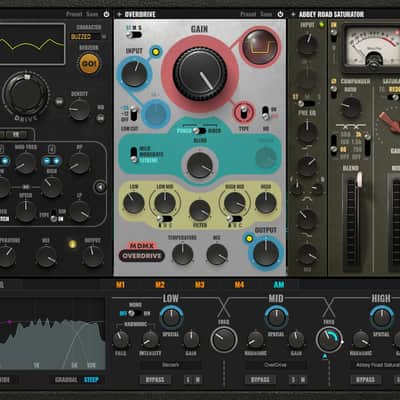Open the Mid band OverDrive slot dropdown

[276, 365]
